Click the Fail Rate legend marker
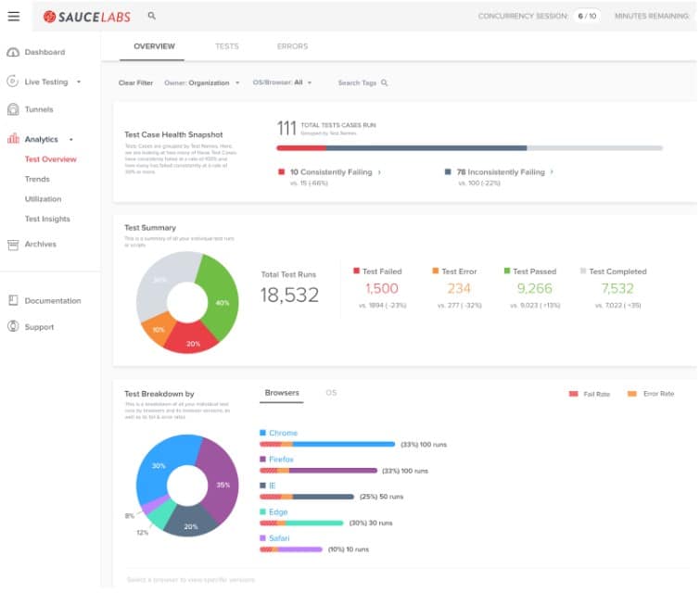The width and height of the screenshot is (700, 593). (x=574, y=394)
